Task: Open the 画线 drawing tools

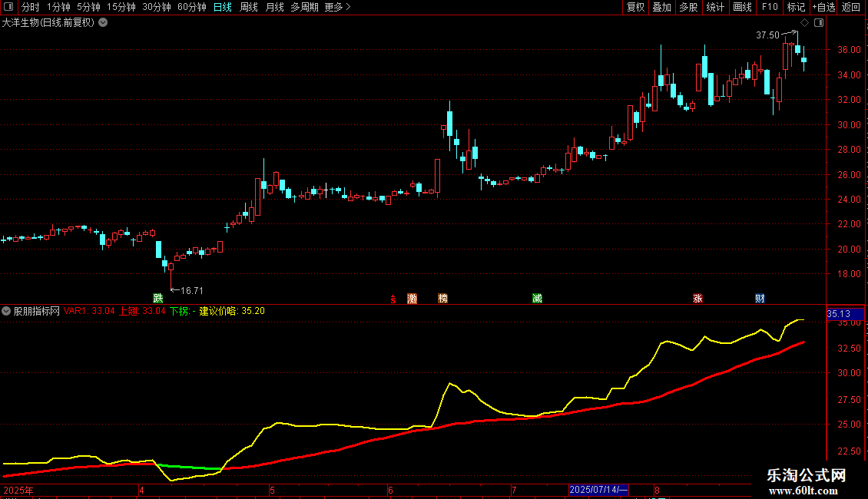Action: (x=742, y=7)
